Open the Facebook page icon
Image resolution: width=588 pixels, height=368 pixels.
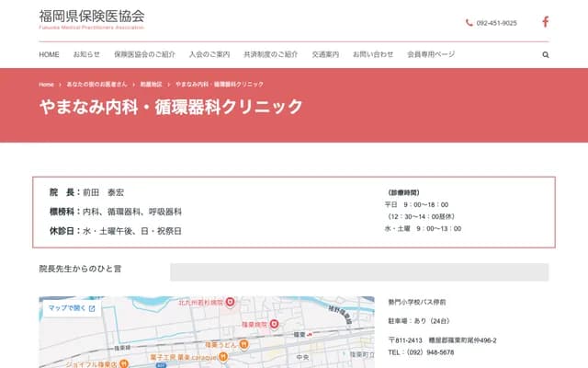pos(546,21)
